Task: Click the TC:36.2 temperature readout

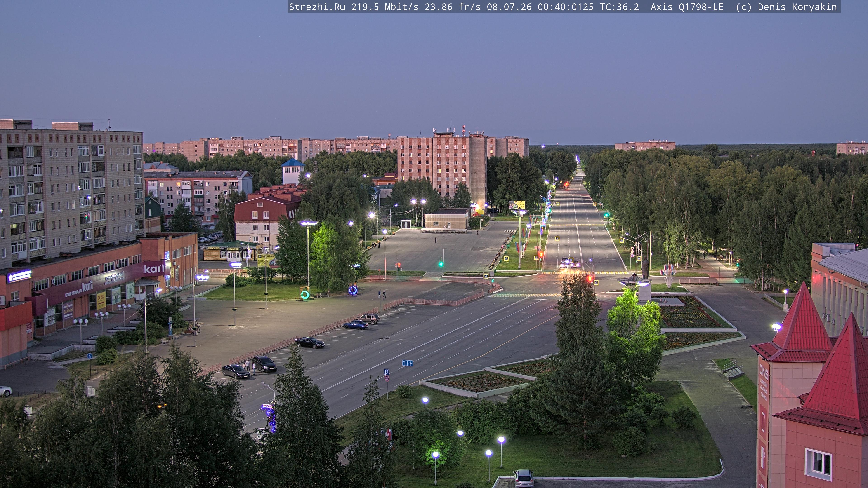Action: click(x=619, y=7)
